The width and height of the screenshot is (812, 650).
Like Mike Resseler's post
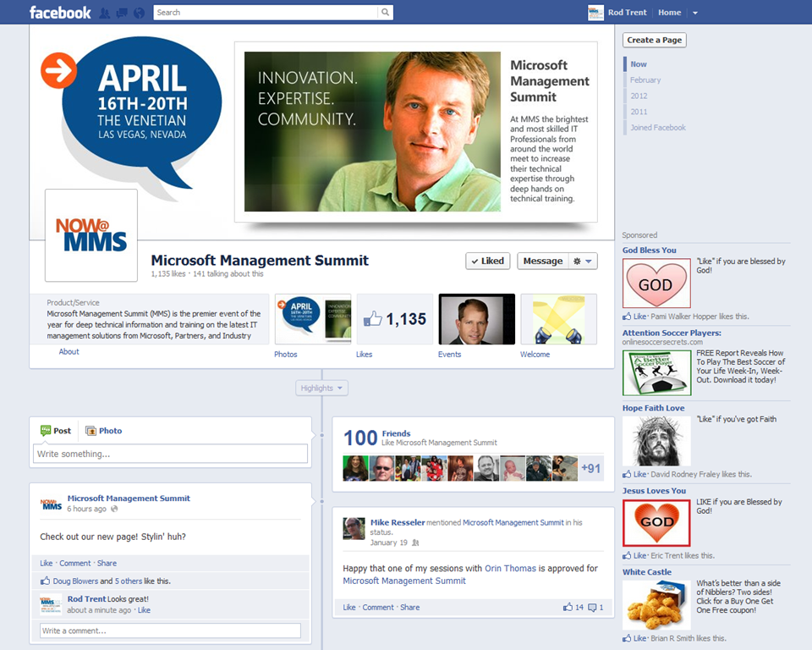[x=349, y=608]
